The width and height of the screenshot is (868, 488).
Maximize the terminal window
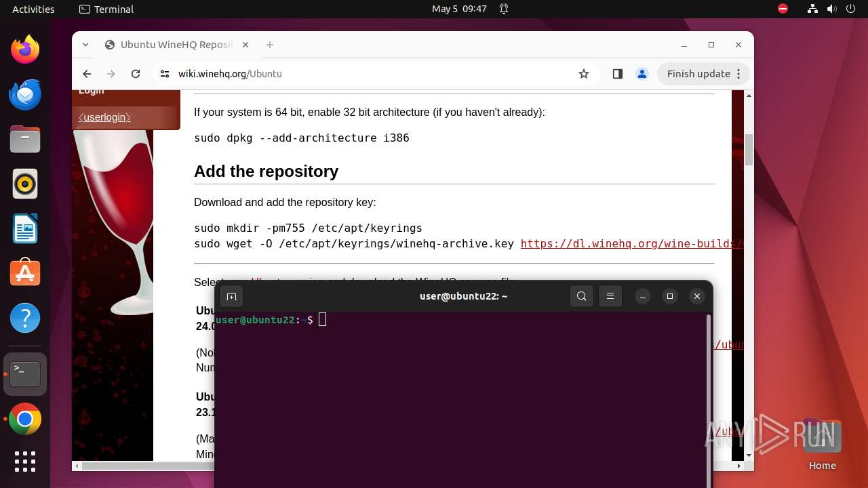(670, 296)
